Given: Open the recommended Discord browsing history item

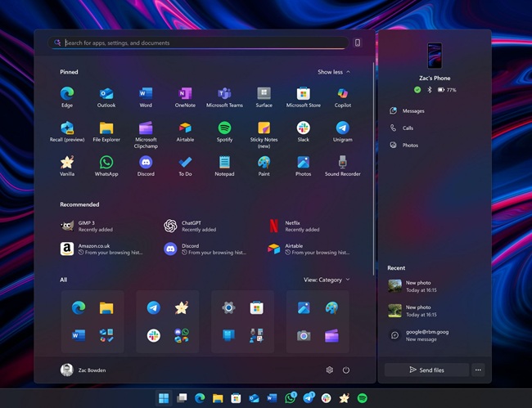Looking at the screenshot, I should [205, 249].
